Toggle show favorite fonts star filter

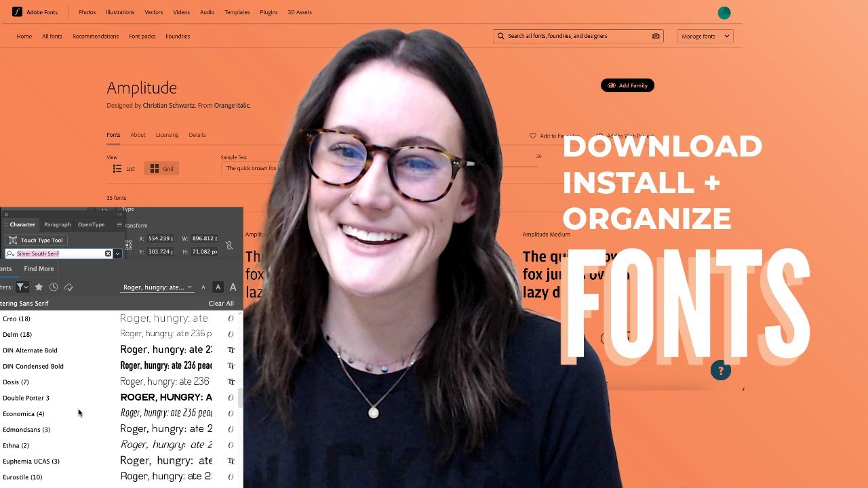39,287
